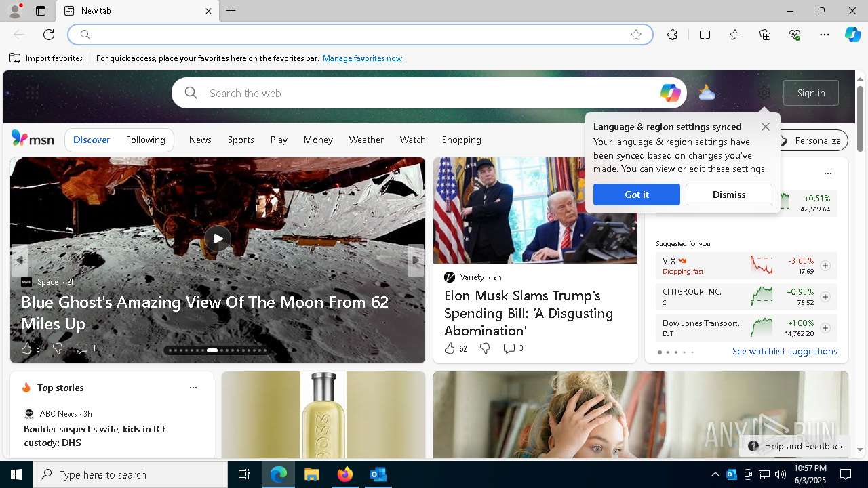The width and height of the screenshot is (868, 488).
Task: Go to next carousel story
Action: [x=416, y=260]
